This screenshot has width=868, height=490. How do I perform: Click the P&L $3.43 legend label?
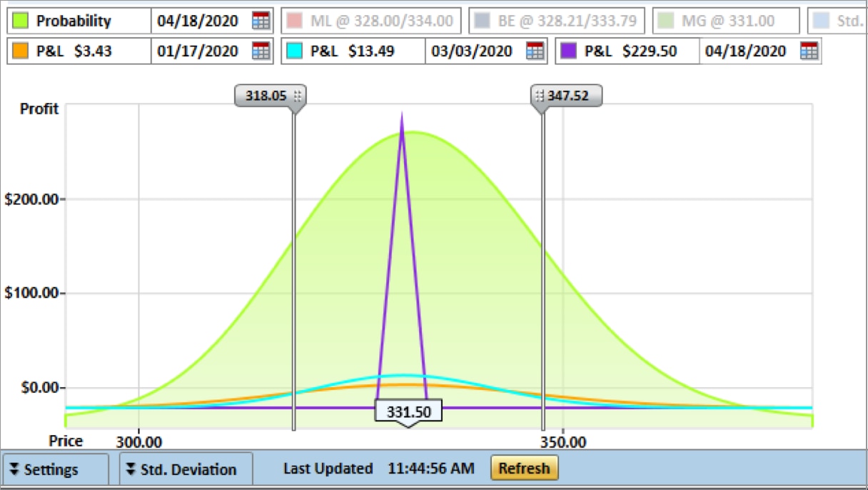point(74,51)
